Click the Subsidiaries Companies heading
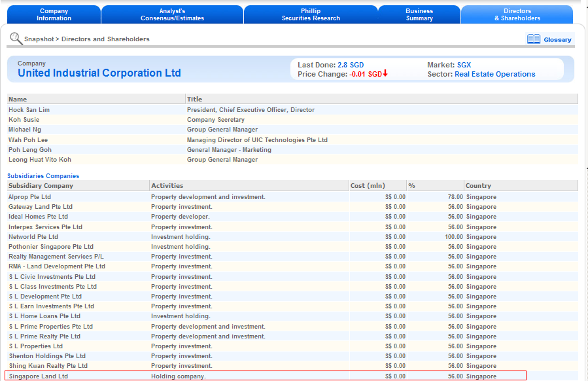The image size is (588, 381). coord(43,176)
